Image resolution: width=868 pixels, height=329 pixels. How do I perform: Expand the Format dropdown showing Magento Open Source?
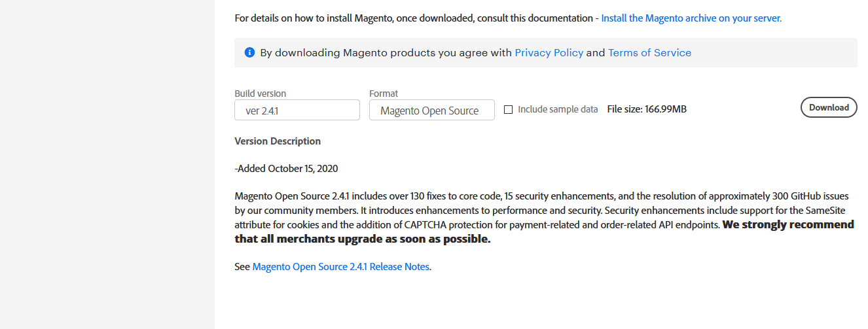pyautogui.click(x=431, y=111)
